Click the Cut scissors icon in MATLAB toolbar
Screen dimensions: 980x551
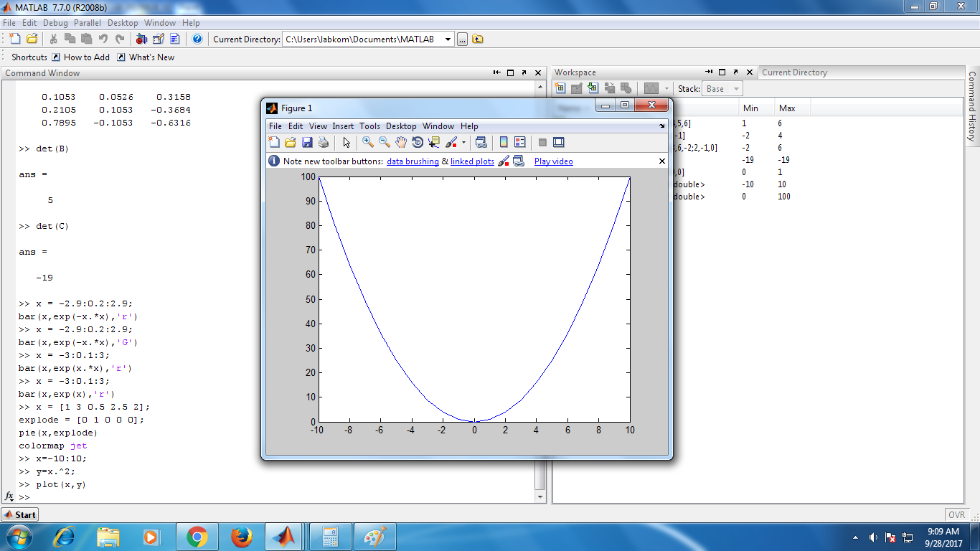53,39
